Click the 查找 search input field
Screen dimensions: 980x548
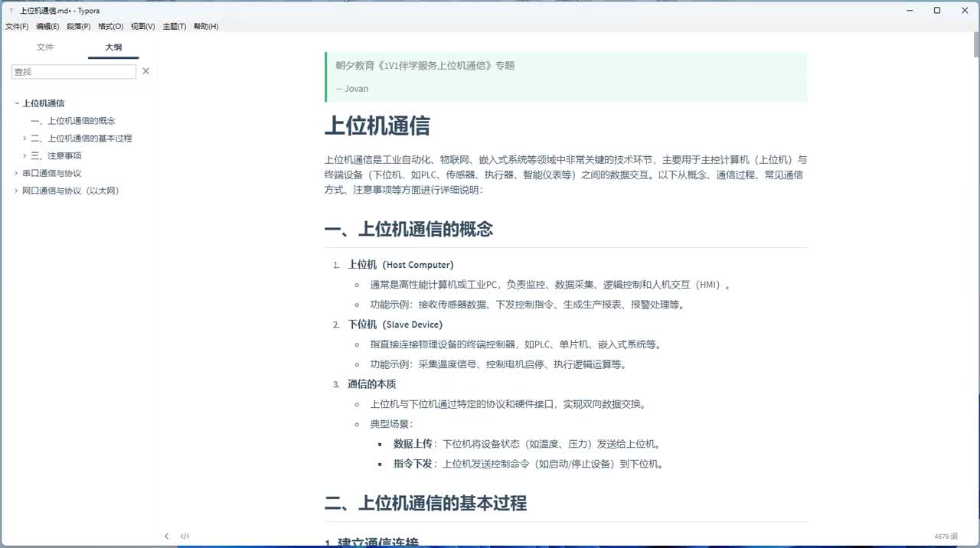[73, 71]
